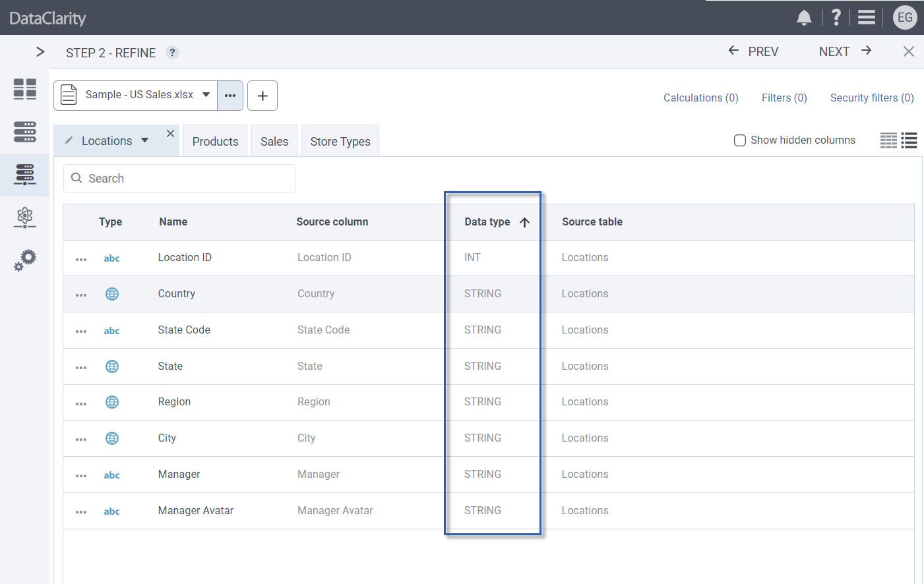Change the abc type icon for Manager Avatar

click(112, 511)
